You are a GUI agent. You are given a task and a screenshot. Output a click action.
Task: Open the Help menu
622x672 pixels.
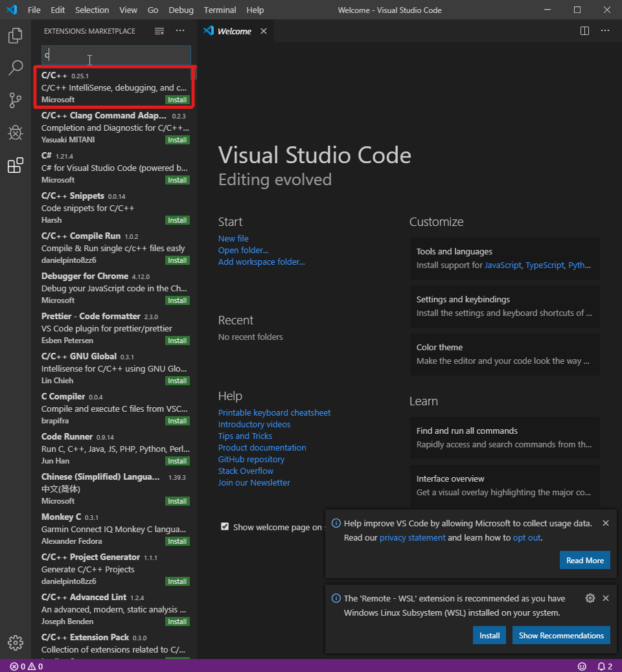tap(255, 10)
